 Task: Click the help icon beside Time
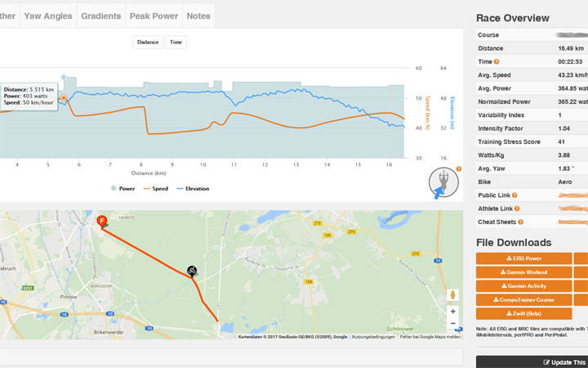click(497, 62)
